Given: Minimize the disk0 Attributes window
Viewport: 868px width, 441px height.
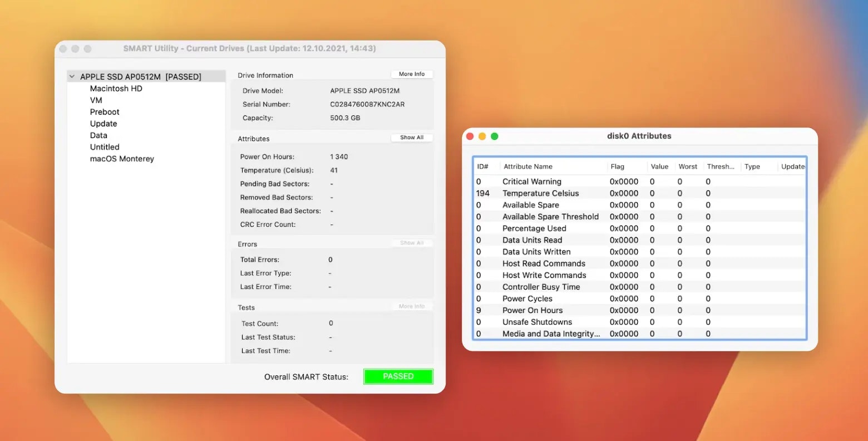Looking at the screenshot, I should pos(482,136).
